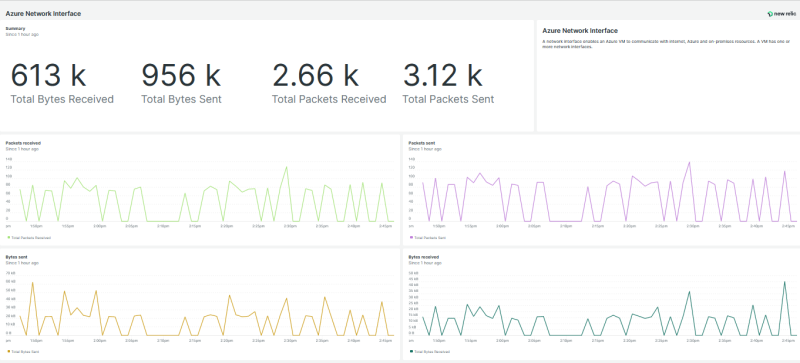Click the highest green peak in Packets received chart
Viewport: 800px width, 363px height.
tap(286, 167)
